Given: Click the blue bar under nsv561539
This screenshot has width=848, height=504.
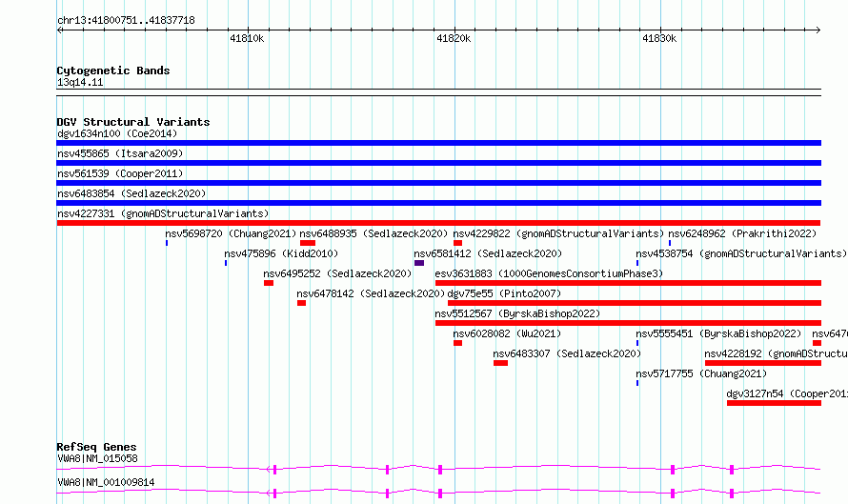Looking at the screenshot, I should point(438,183).
